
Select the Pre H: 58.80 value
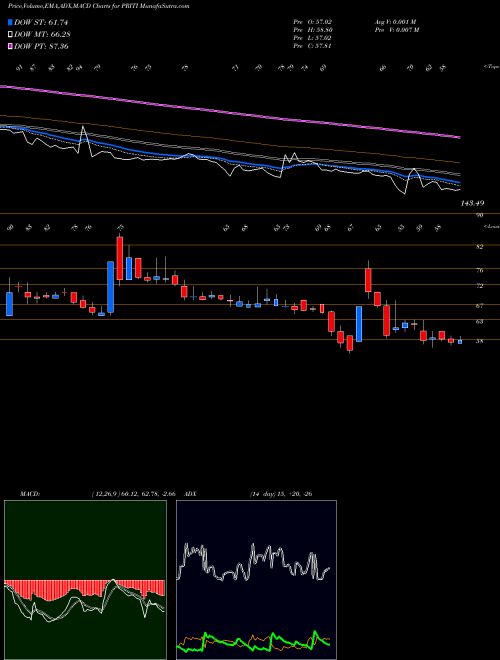point(312,30)
